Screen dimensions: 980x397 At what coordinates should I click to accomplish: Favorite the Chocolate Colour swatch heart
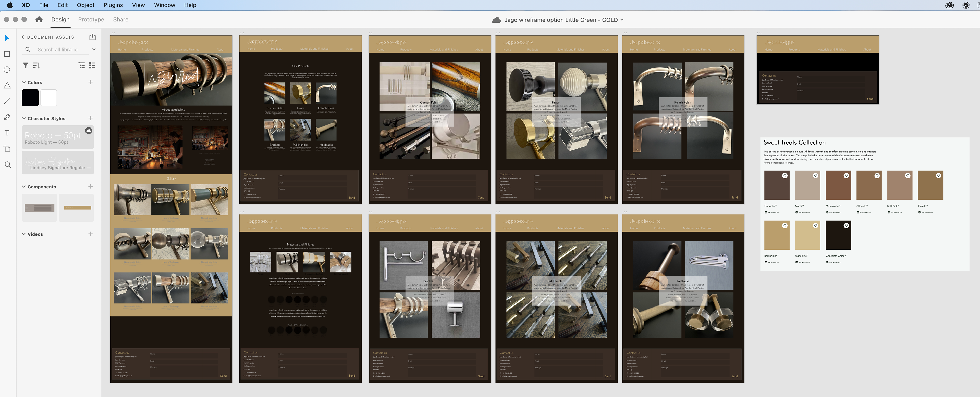[x=847, y=225]
